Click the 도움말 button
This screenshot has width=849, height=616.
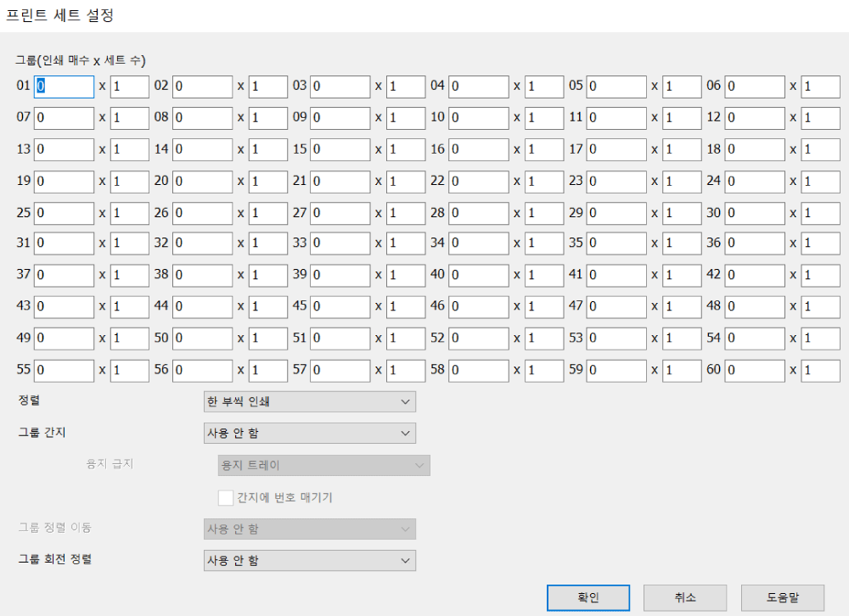point(782,597)
